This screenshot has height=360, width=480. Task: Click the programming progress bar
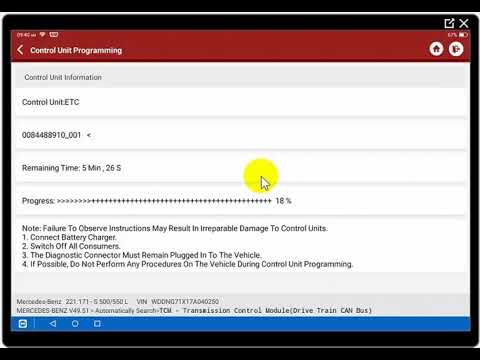164,201
